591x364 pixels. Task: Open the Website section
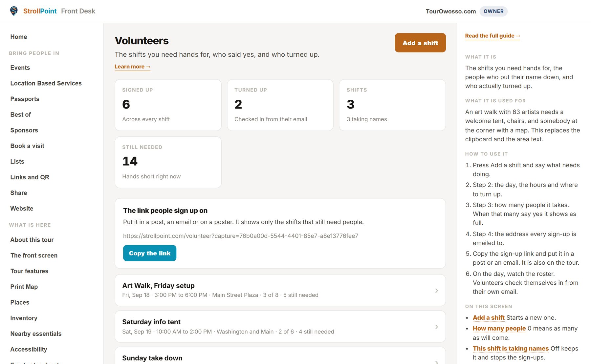(22, 209)
